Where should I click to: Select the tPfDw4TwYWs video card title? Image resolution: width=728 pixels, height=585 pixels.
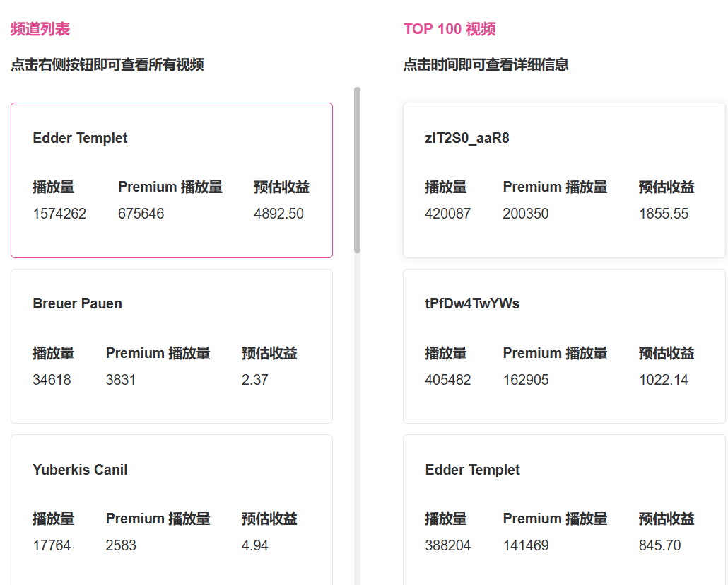pyautogui.click(x=472, y=303)
